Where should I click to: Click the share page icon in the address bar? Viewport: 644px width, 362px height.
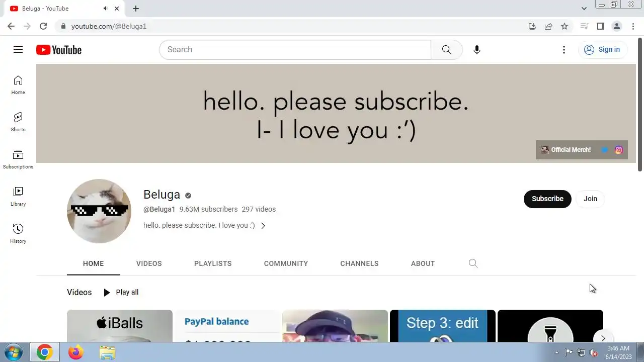548,26
